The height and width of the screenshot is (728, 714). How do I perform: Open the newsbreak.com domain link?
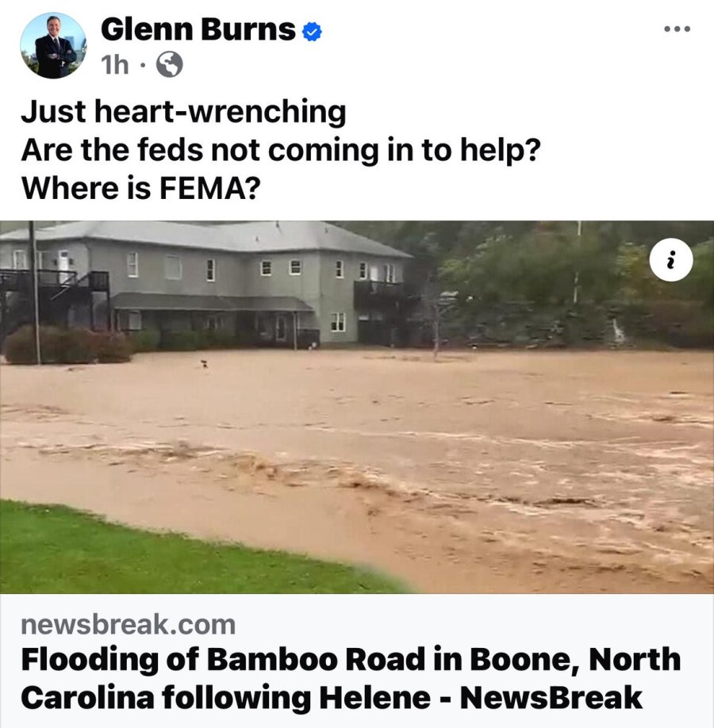click(x=129, y=624)
